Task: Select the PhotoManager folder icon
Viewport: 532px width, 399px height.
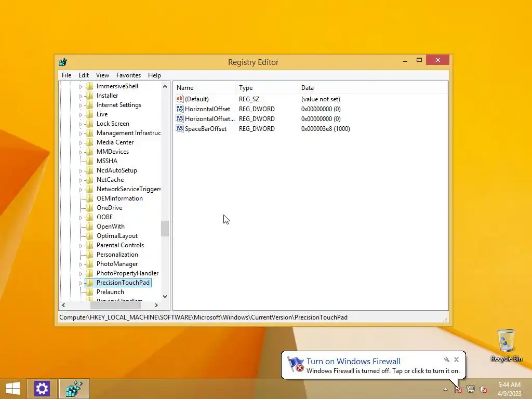Action: point(90,263)
